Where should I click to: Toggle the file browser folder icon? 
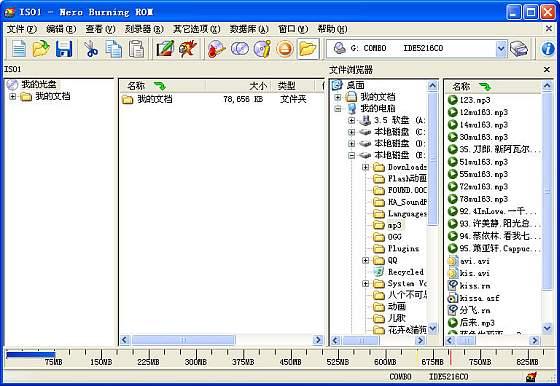click(308, 49)
